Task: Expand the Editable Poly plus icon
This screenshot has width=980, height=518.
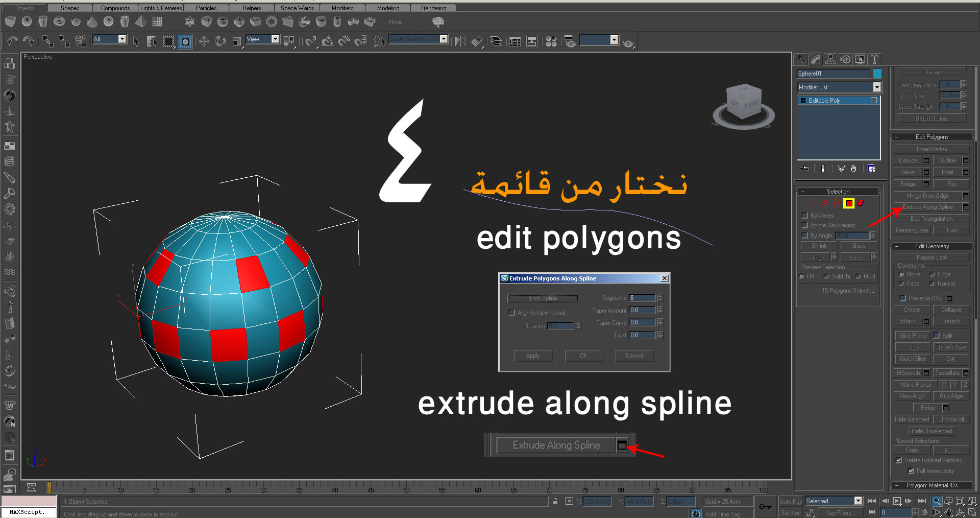Action: click(803, 101)
